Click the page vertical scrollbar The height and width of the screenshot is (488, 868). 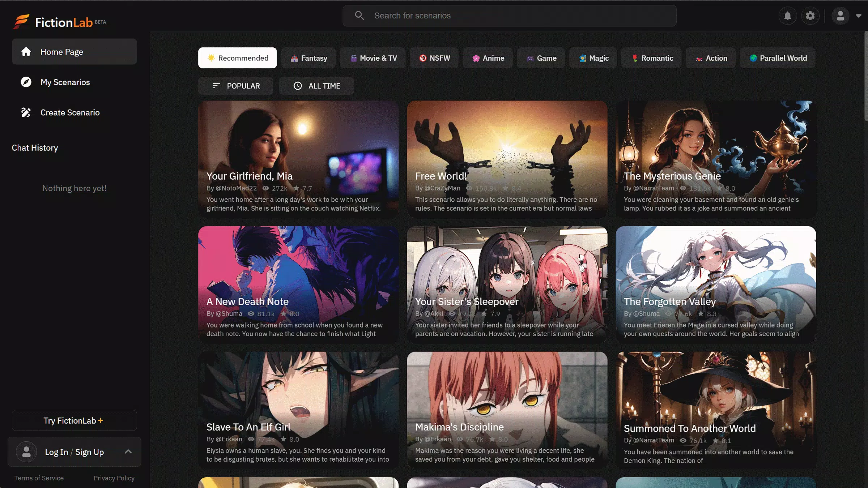click(x=866, y=76)
